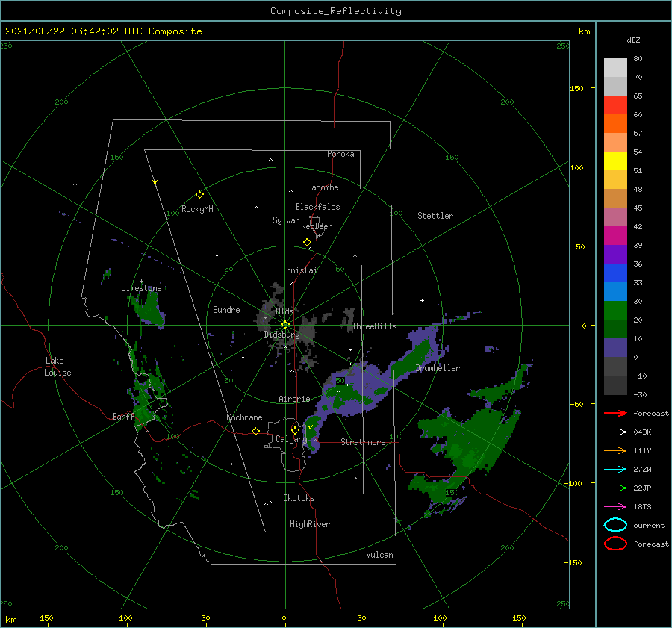Click the RockyMH label
Viewport: 672px width, 628px height.
[x=197, y=209]
